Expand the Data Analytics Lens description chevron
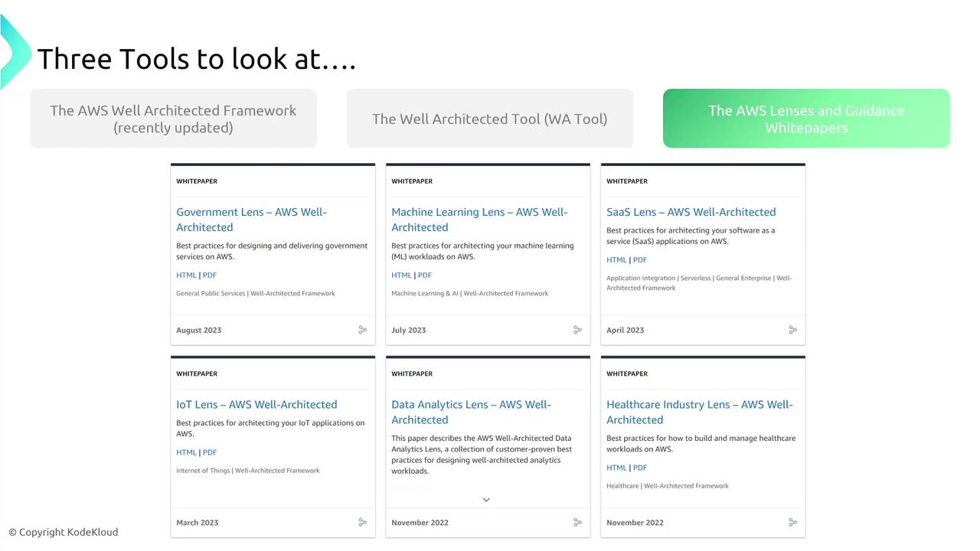The width and height of the screenshot is (980, 551). [486, 500]
